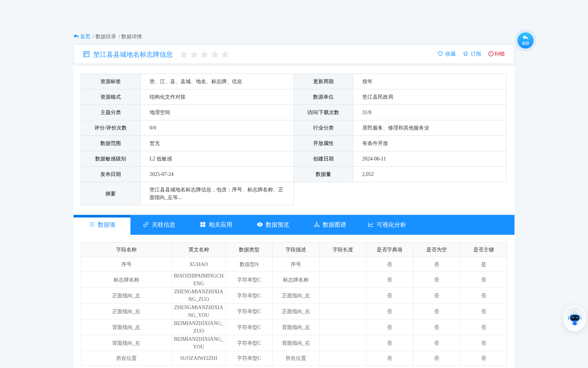The width and height of the screenshot is (588, 368).
Task: Open the chatbot robot assistant icon
Action: tap(575, 318)
